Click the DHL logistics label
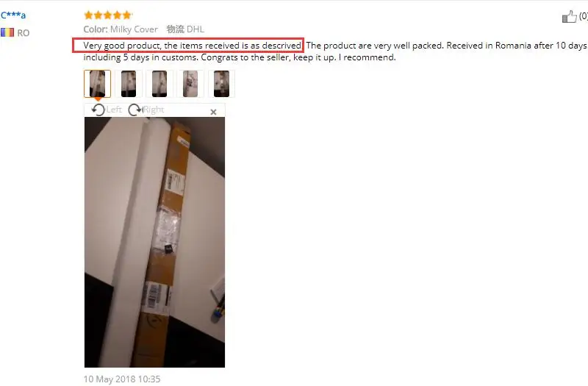The width and height of the screenshot is (588, 386). point(185,29)
